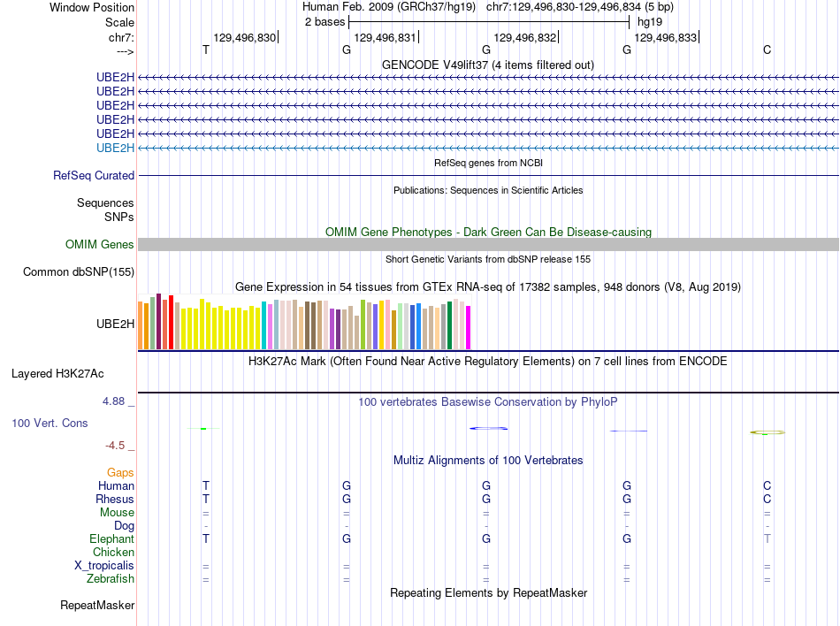Open the "GENCODE V49lift37 (4 items filtered out)" track title
The image size is (840, 626).
click(x=488, y=65)
